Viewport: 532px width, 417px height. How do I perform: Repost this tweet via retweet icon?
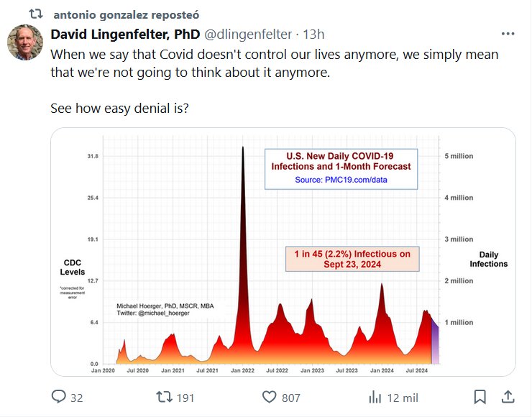coord(164,397)
